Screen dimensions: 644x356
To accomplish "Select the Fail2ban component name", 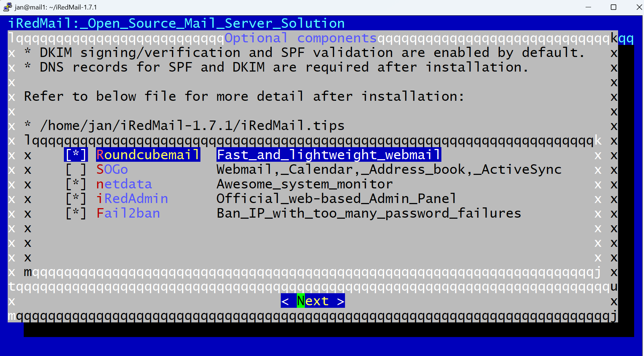I will (128, 213).
